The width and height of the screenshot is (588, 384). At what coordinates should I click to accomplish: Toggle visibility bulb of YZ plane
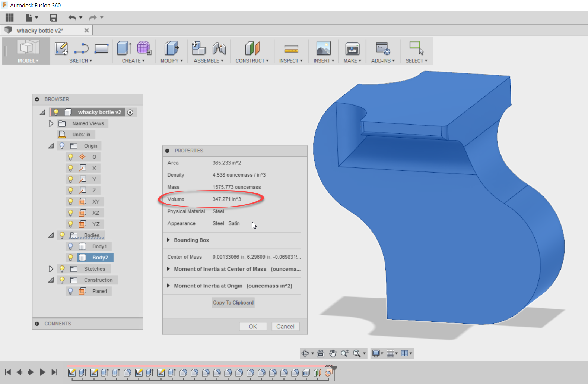coord(70,224)
